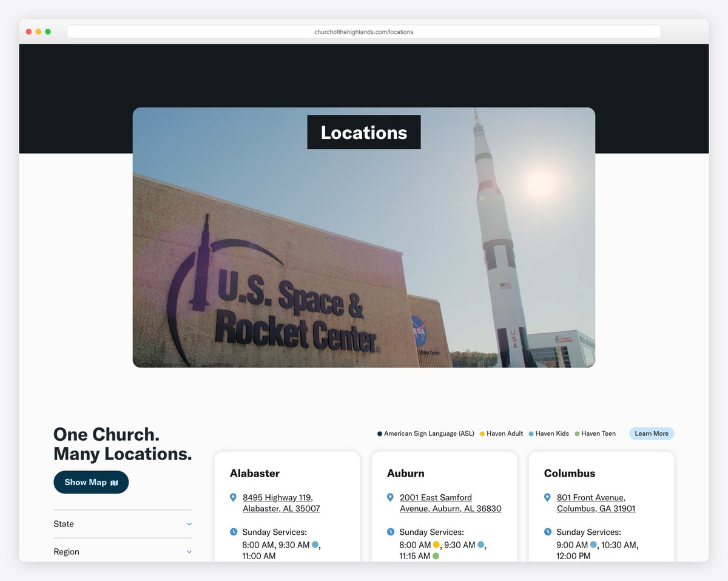Click the browser address bar URL
728x581 pixels.
tap(364, 32)
